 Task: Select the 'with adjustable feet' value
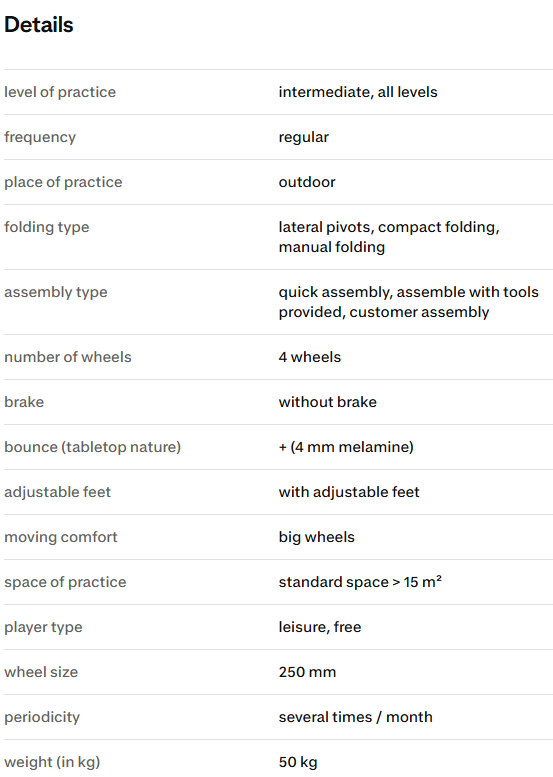pyautogui.click(x=349, y=493)
